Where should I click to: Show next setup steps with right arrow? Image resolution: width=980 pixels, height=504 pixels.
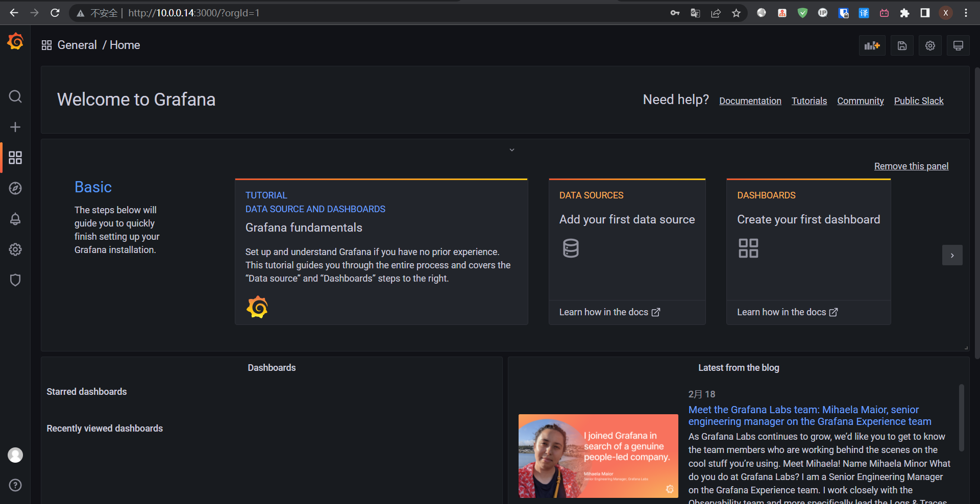coord(952,255)
